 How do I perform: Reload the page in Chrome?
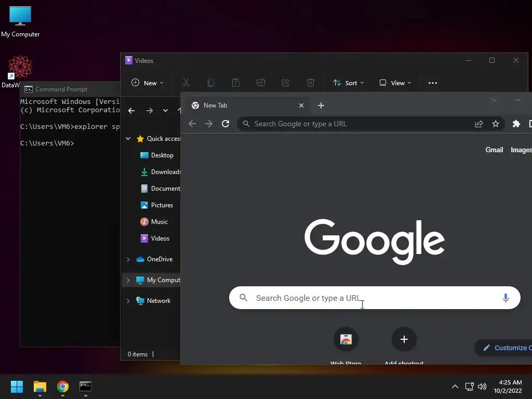pyautogui.click(x=225, y=124)
